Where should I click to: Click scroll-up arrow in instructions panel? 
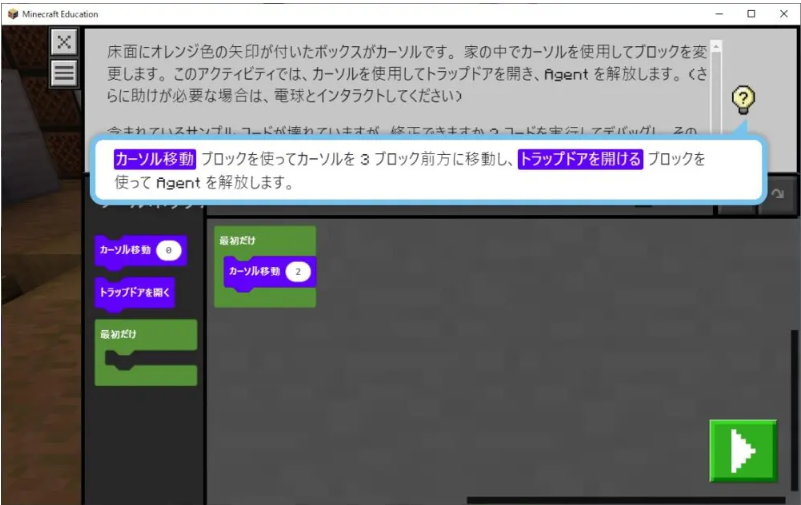(x=716, y=46)
